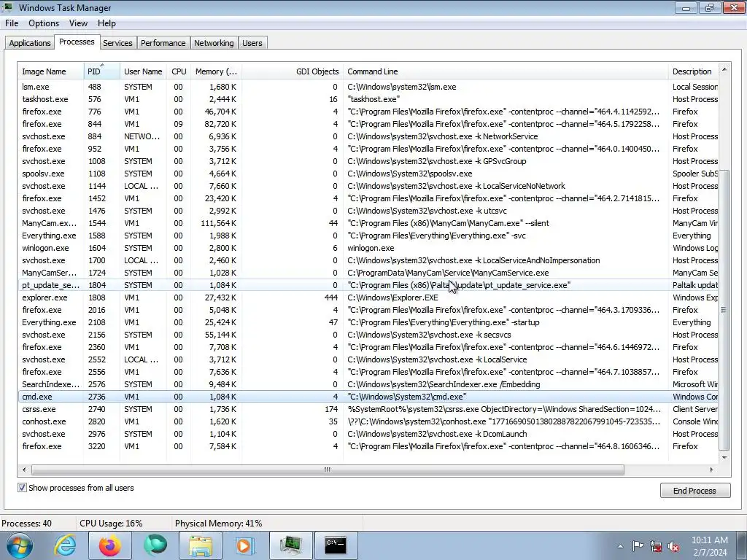Select the winlogon.exe process row
This screenshot has width=747, height=560.
point(368,248)
